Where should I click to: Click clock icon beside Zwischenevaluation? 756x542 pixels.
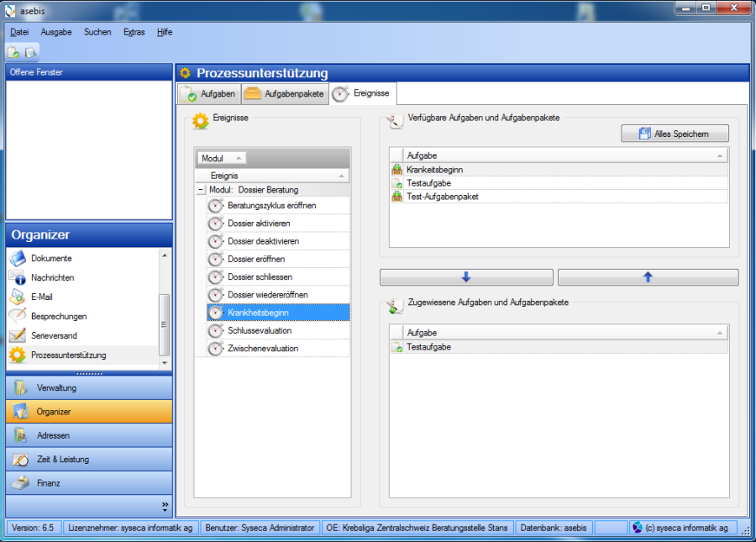point(216,348)
